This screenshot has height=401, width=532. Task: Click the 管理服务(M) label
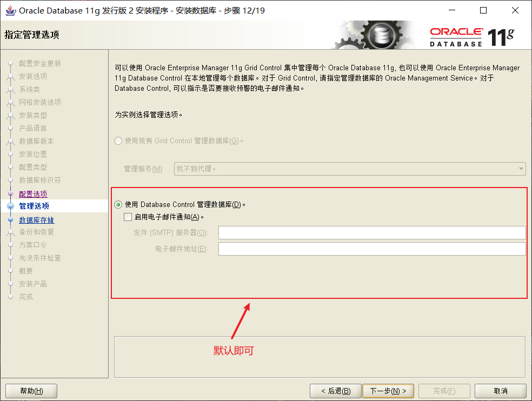pos(144,169)
